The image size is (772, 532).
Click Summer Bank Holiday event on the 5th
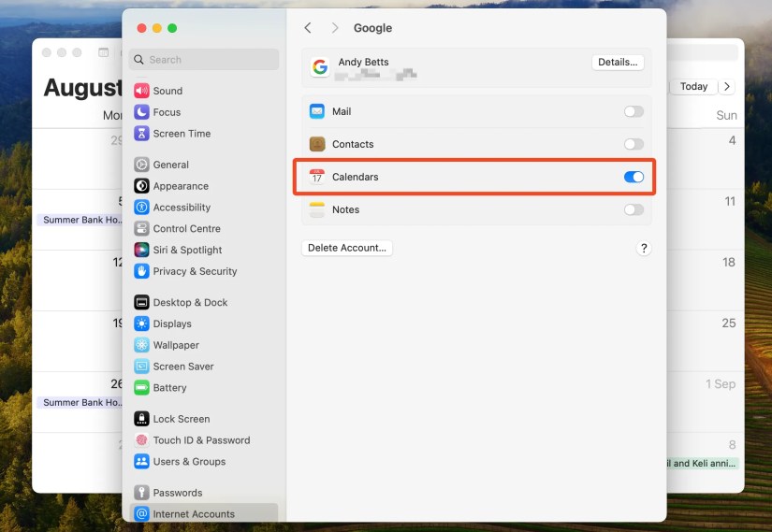pos(80,220)
